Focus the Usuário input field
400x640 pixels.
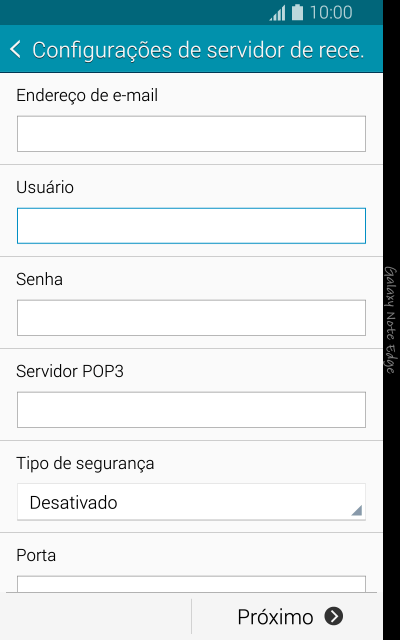tap(191, 226)
